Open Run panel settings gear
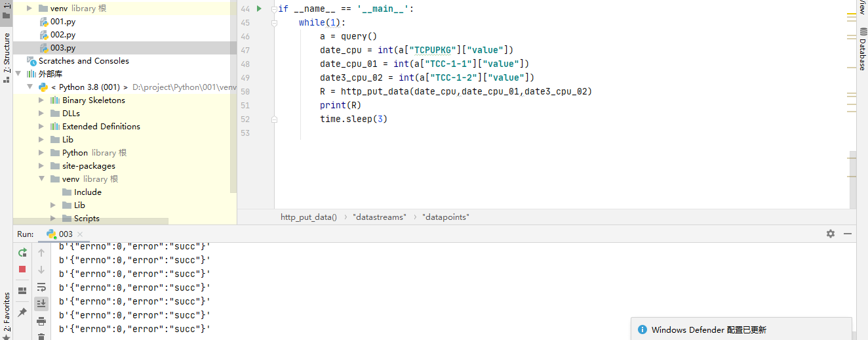This screenshot has width=868, height=340. (831, 234)
